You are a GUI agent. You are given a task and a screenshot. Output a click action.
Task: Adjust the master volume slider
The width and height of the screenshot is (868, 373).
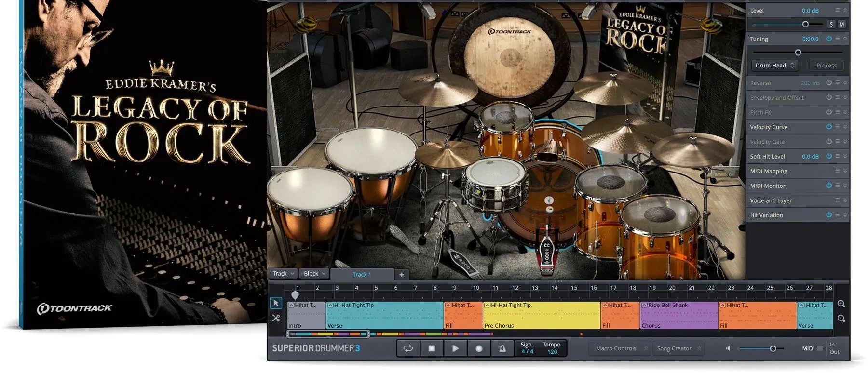pos(773,348)
